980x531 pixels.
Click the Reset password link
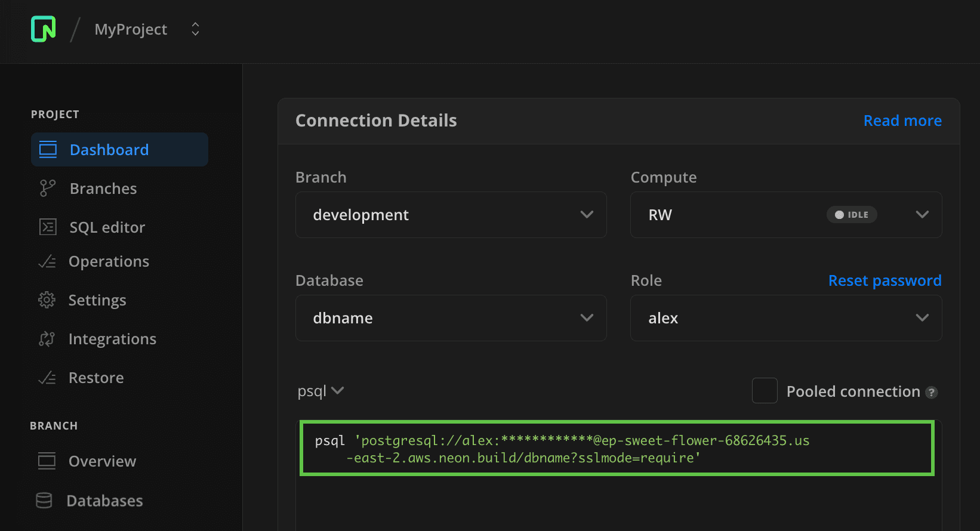point(885,280)
